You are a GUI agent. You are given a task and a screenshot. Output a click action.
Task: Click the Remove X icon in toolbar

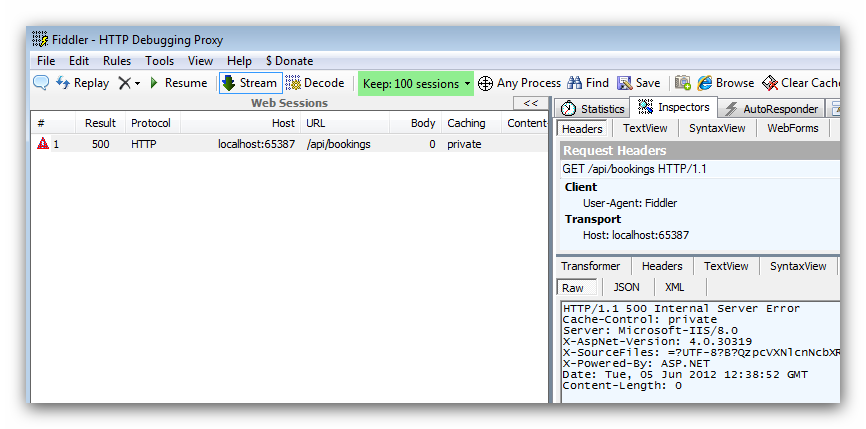pyautogui.click(x=125, y=83)
